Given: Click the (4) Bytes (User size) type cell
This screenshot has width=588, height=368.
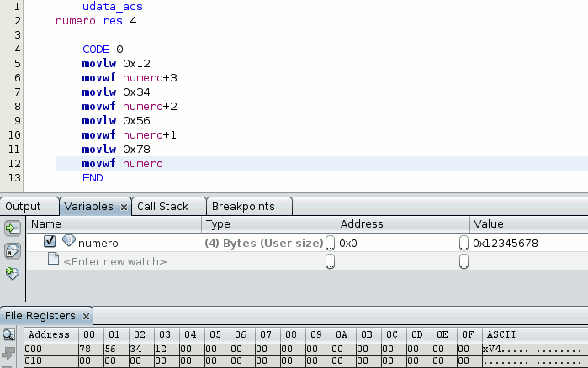Looking at the screenshot, I should (x=264, y=244).
